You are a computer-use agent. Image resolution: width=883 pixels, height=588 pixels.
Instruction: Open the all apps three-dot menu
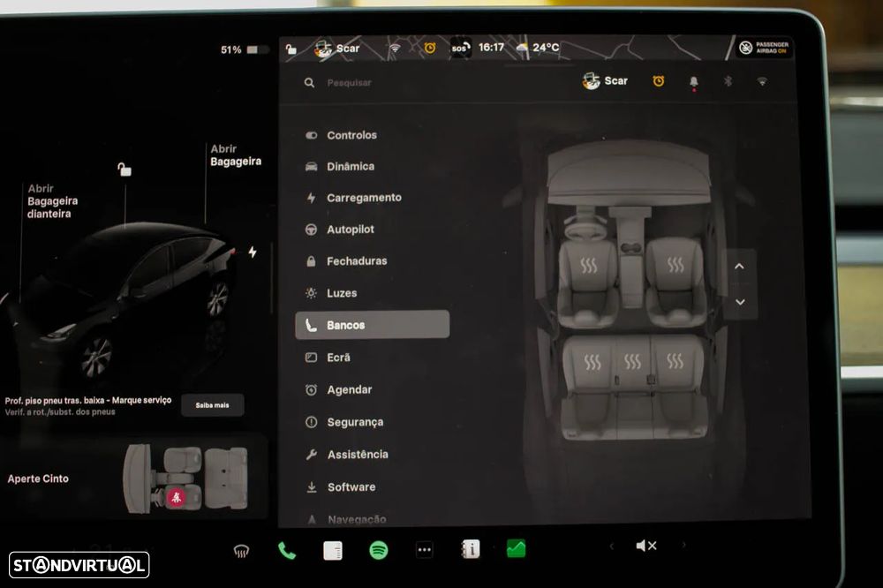tap(425, 550)
